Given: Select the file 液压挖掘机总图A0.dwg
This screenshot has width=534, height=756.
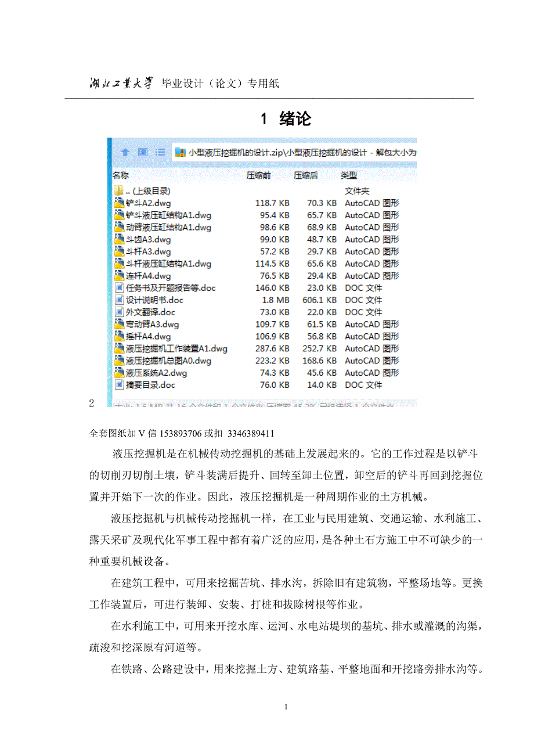Looking at the screenshot, I should coord(169,361).
